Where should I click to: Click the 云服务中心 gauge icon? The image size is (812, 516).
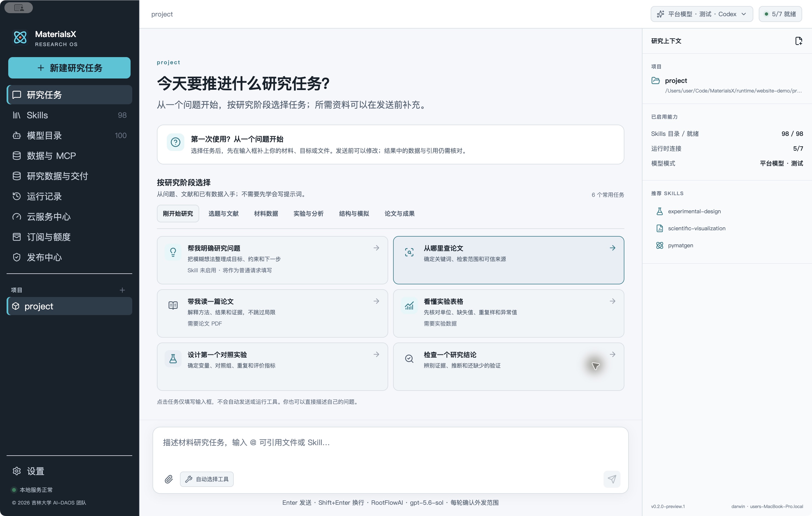click(x=16, y=216)
